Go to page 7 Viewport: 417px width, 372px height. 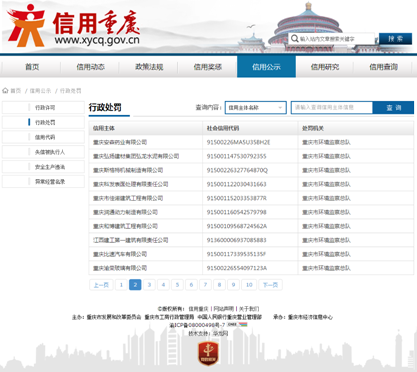[x=205, y=285]
